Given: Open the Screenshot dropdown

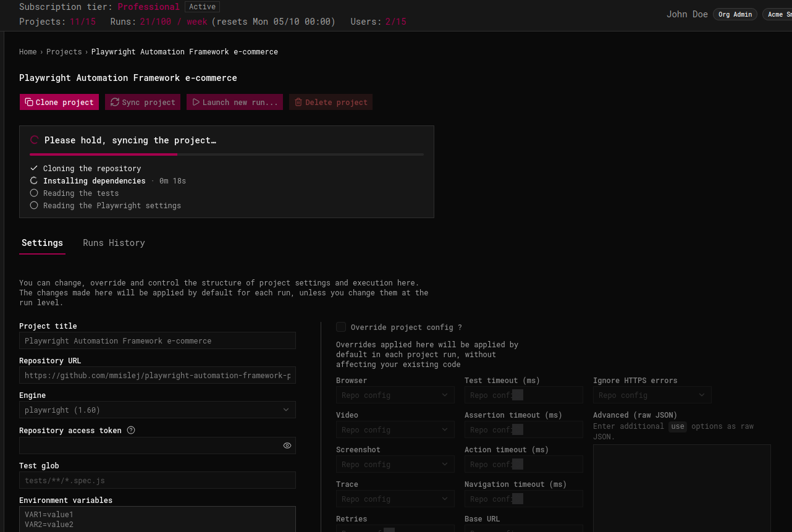Looking at the screenshot, I should click(395, 464).
